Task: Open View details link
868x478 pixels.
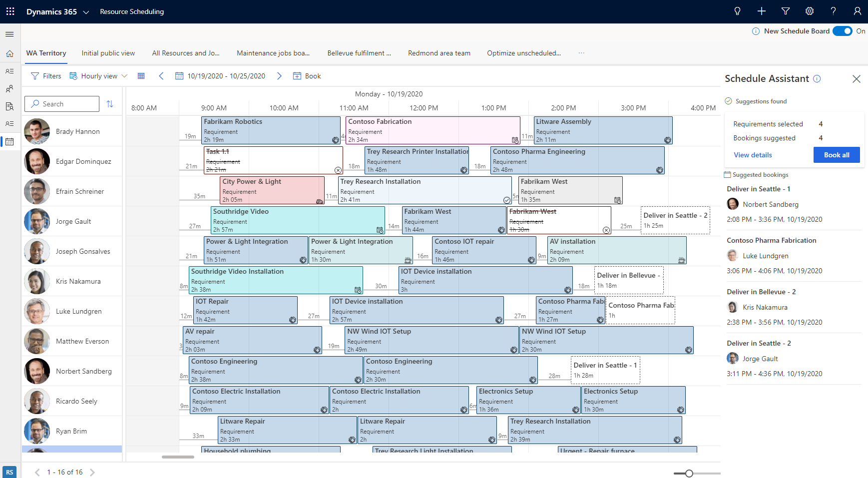Action: click(x=753, y=155)
